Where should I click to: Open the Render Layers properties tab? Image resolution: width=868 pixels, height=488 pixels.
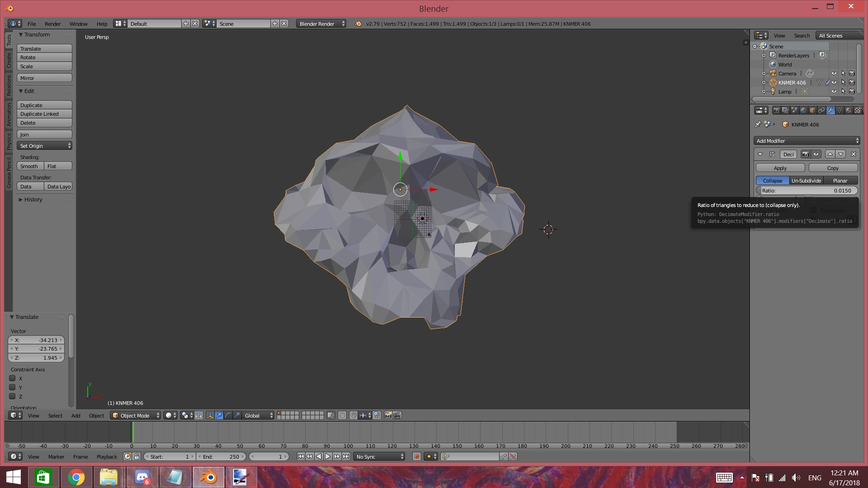click(x=785, y=110)
